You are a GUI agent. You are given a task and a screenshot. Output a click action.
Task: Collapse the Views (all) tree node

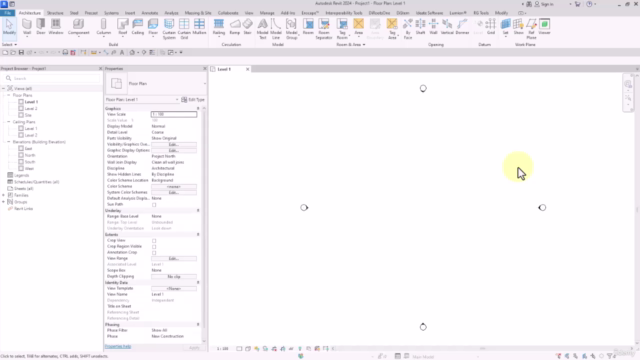pyautogui.click(x=4, y=88)
